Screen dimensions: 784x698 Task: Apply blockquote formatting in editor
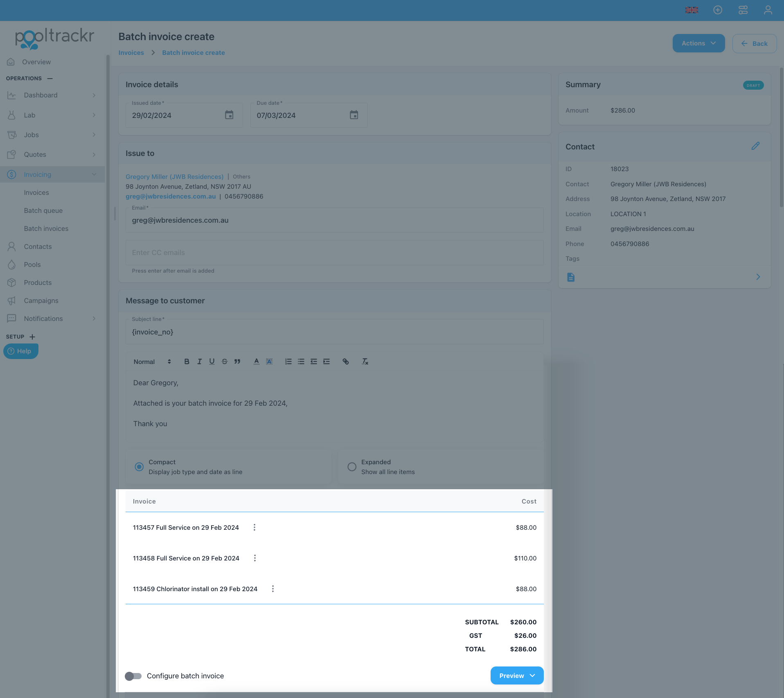(x=237, y=361)
